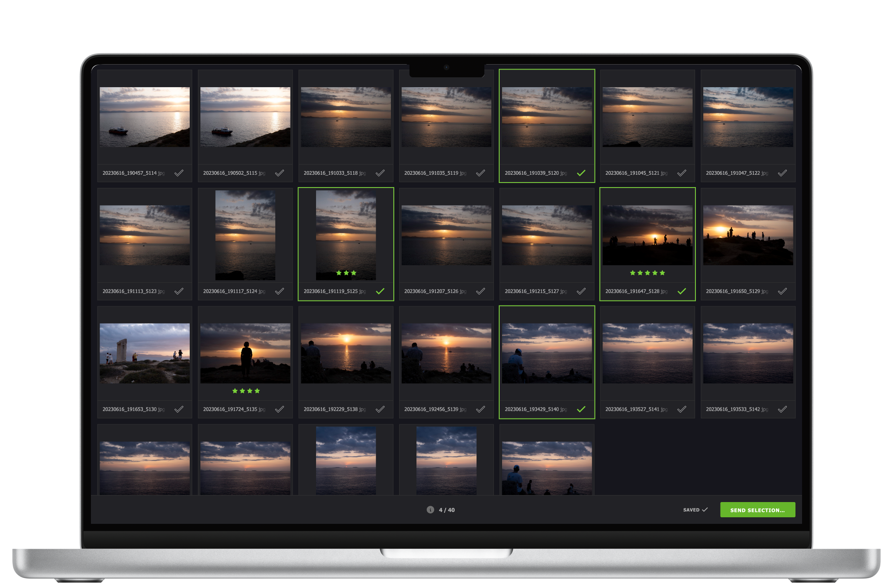Toggle checkmark for 20230616_191117_5124.jpg
The image size is (893, 588).
[x=279, y=291]
